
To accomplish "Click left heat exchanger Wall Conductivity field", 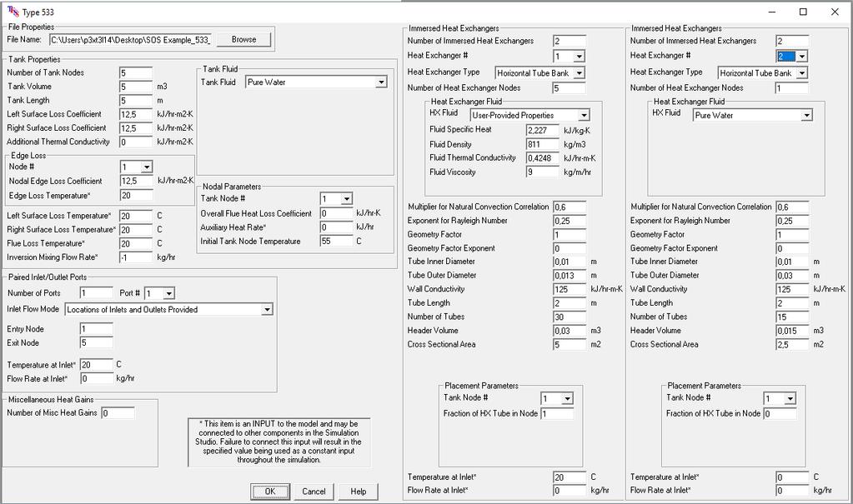I will [x=570, y=289].
